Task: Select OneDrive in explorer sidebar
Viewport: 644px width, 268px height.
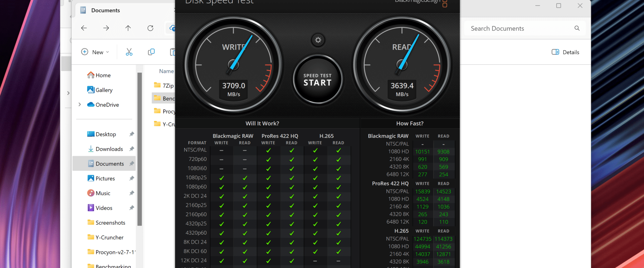Action: coord(103,105)
